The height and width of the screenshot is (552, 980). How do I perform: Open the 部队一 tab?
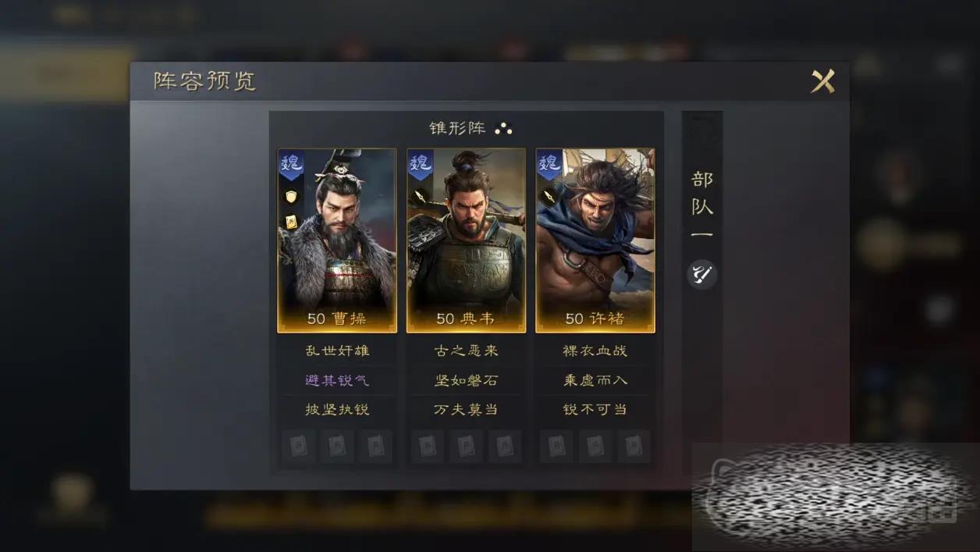[701, 207]
